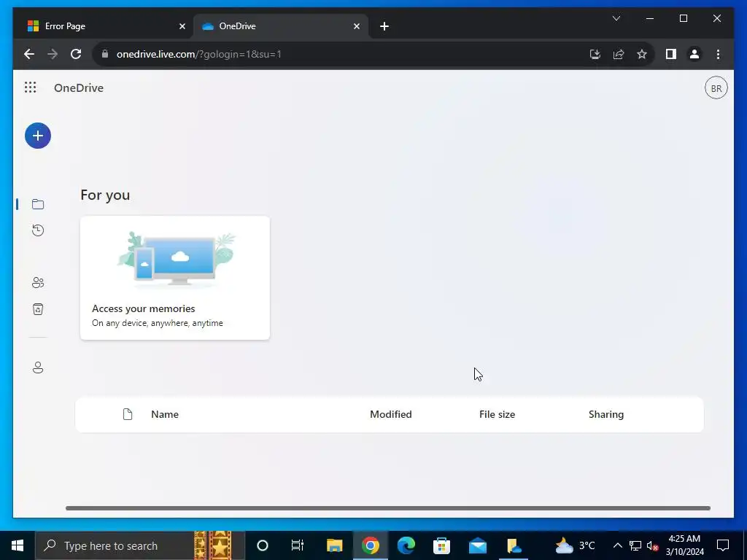Screen dimensions: 747x560
Task: Open Mail app from taskbar
Action: pyautogui.click(x=477, y=545)
